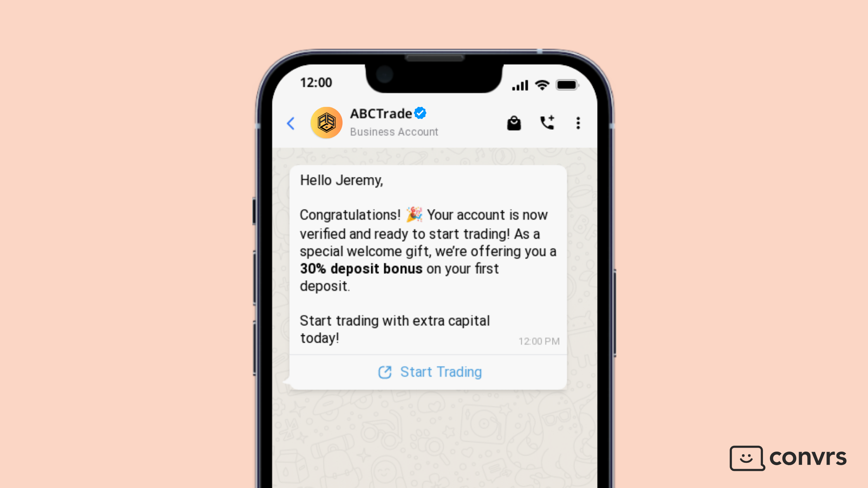
Task: Tap the back arrow icon
Action: (290, 123)
